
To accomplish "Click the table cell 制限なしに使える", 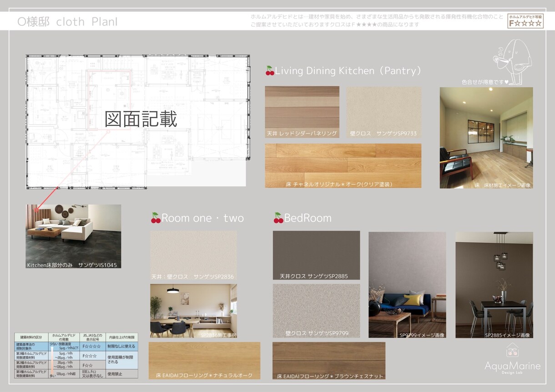I will (121, 347).
